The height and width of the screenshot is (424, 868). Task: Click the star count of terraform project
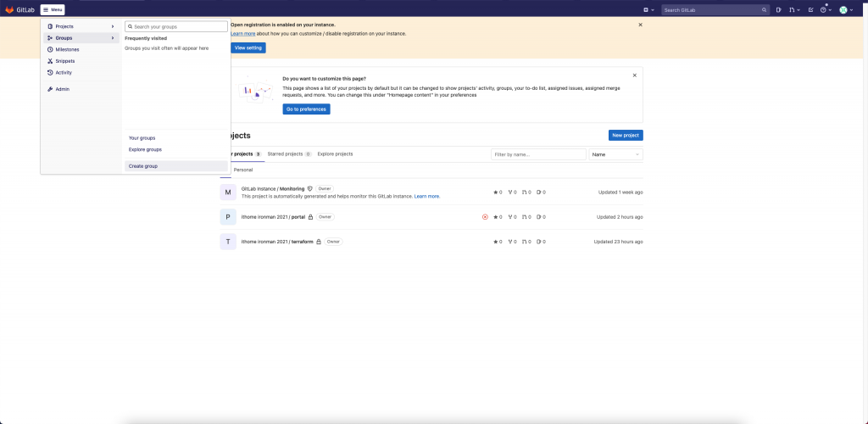pyautogui.click(x=498, y=242)
